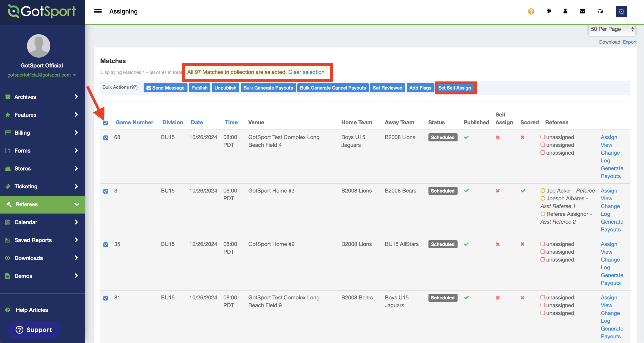This screenshot has width=644, height=343.
Task: Click the Self Assign red X for game 35
Action: tap(498, 244)
